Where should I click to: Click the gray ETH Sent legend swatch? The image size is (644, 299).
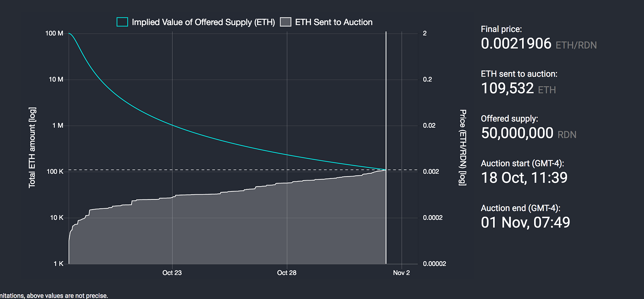click(285, 22)
